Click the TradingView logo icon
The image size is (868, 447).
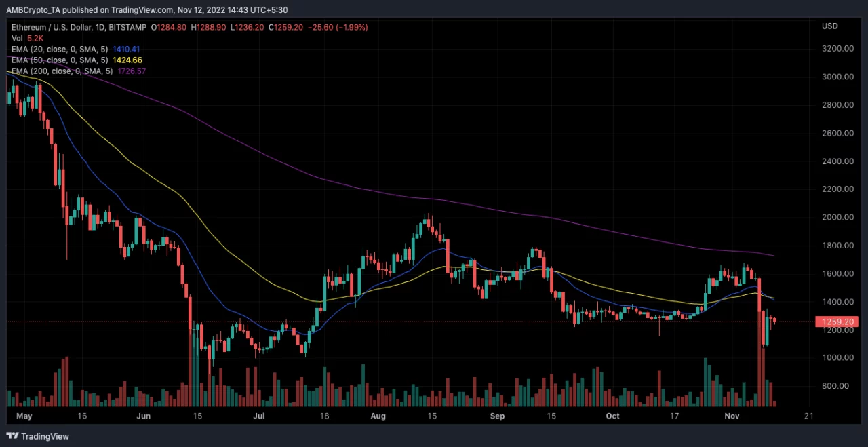13,436
